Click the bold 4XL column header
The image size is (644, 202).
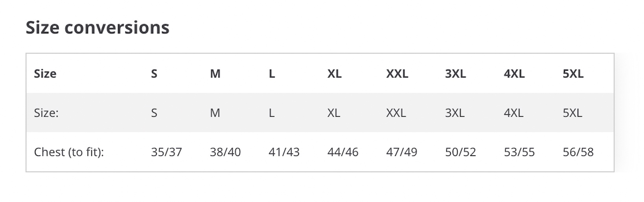[x=514, y=73]
